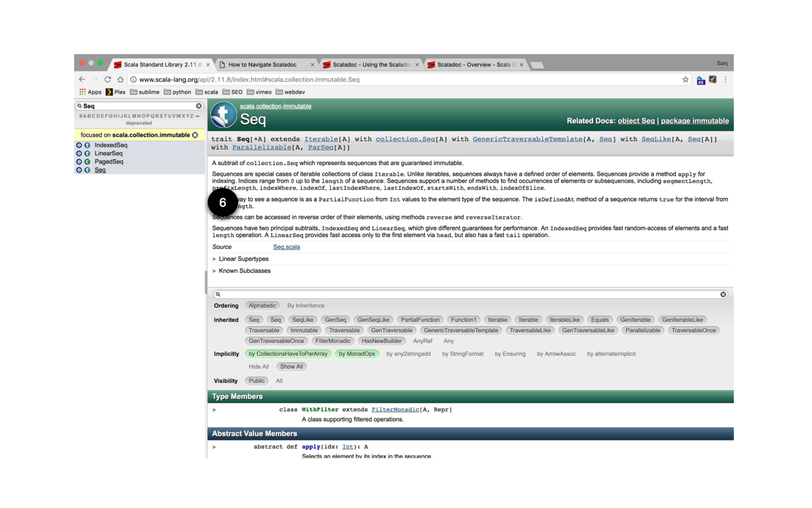Switch to the 'How to Navigate Scaladoc' tab
This screenshot has width=812, height=508.
click(263, 64)
